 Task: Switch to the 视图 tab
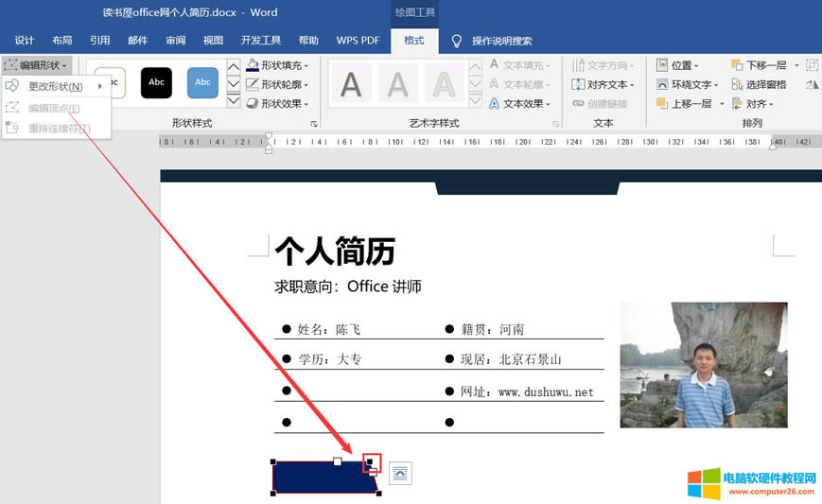coord(213,41)
